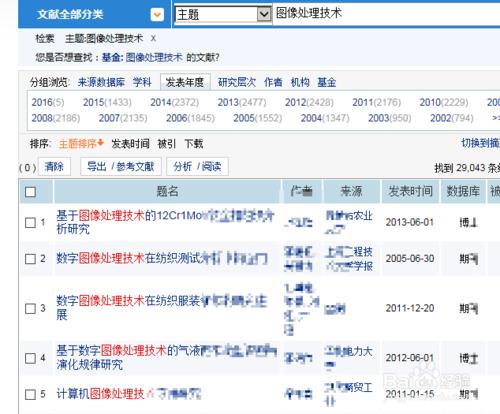Sort results by 被引
This screenshot has width=500, height=414.
167,144
